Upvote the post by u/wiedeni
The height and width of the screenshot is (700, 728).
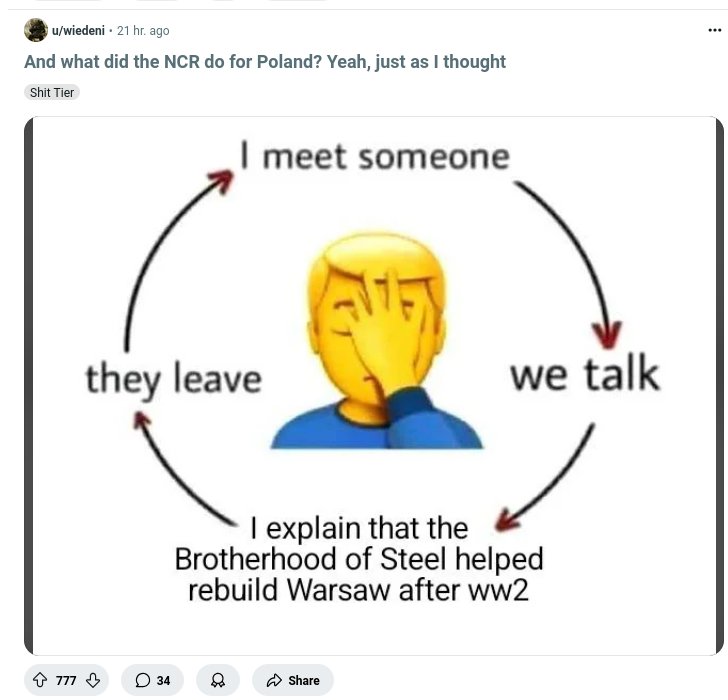point(40,680)
